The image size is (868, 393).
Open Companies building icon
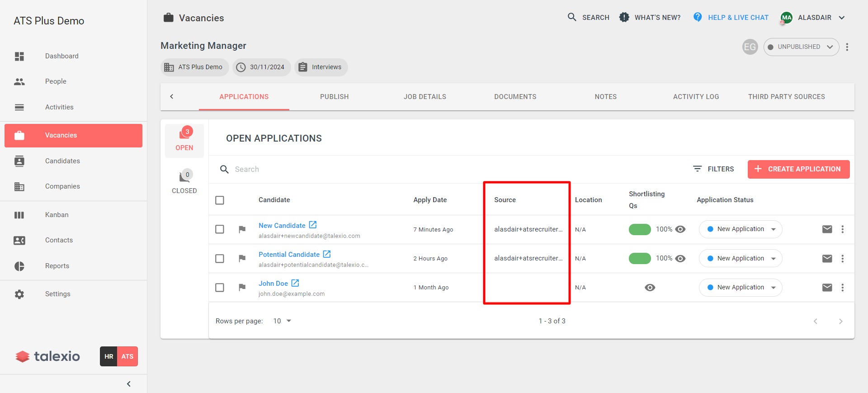[x=19, y=186]
